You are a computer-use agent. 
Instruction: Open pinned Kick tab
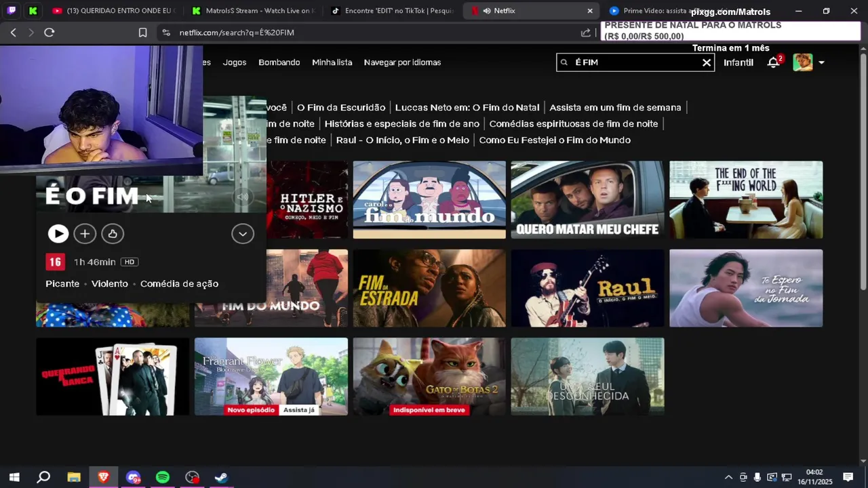(33, 11)
